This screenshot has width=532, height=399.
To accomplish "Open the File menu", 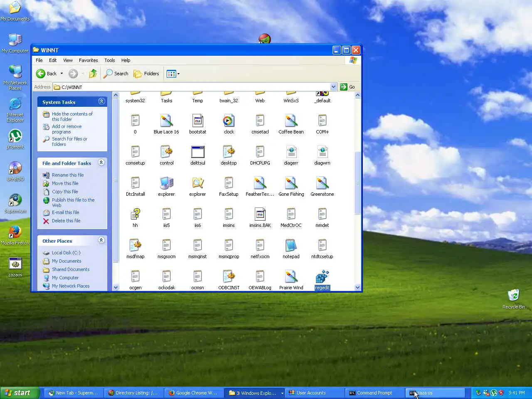I will (39, 60).
